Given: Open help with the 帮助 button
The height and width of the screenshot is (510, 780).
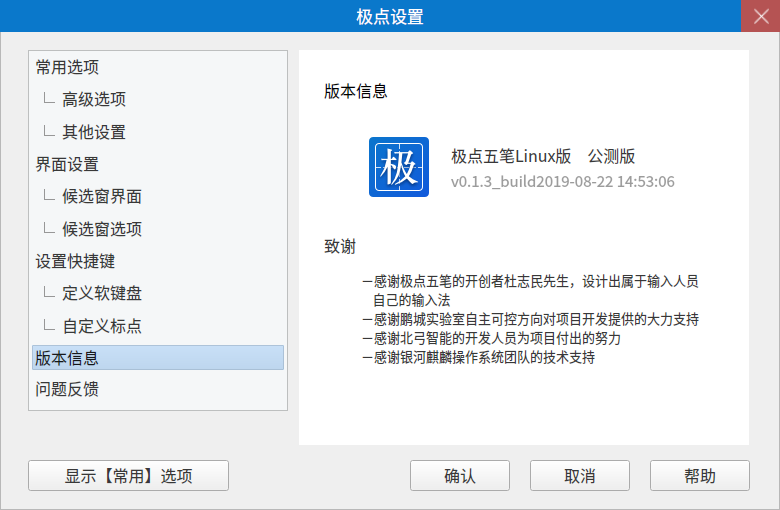Looking at the screenshot, I should pos(699,476).
